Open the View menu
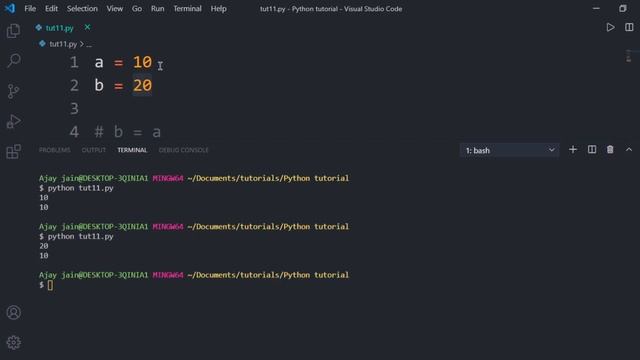 [115, 9]
